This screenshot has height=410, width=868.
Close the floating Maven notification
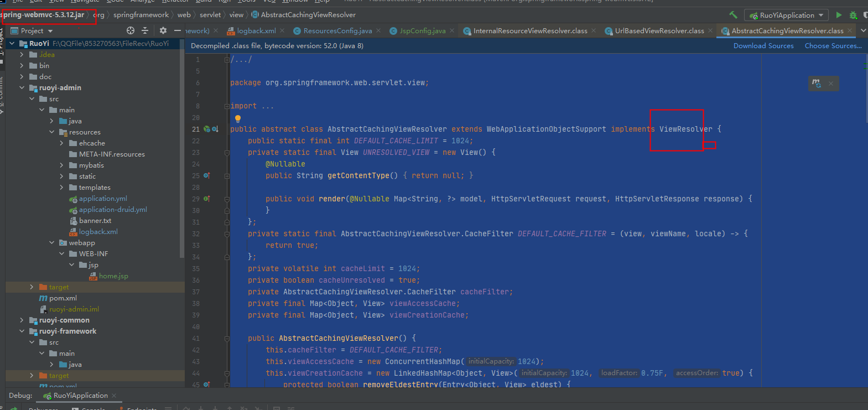(x=831, y=84)
